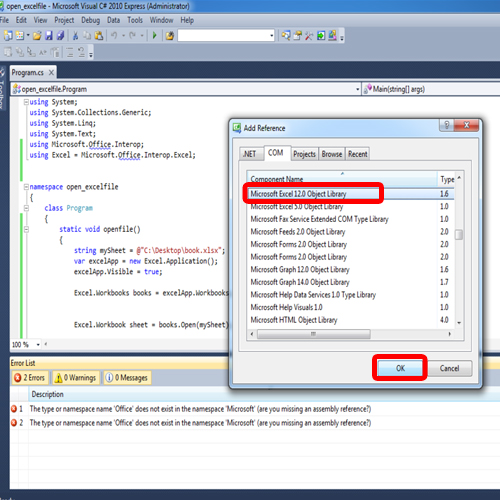Click OK in the Add Reference dialog
The width and height of the screenshot is (500, 500).
coord(400,368)
